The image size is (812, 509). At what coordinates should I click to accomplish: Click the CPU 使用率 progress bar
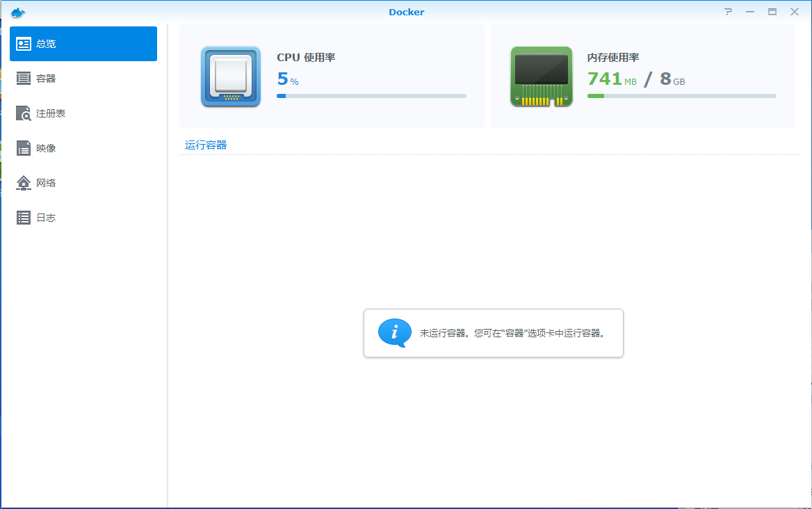tap(371, 96)
